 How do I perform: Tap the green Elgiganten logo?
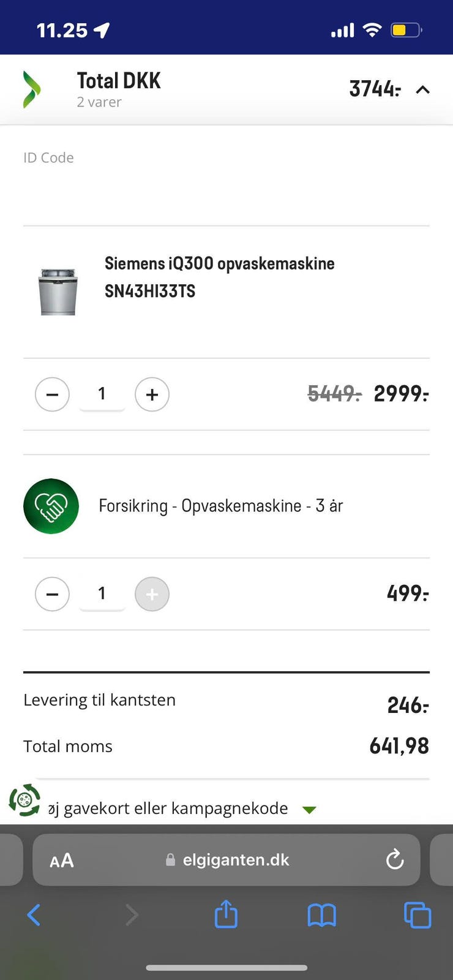pos(32,89)
